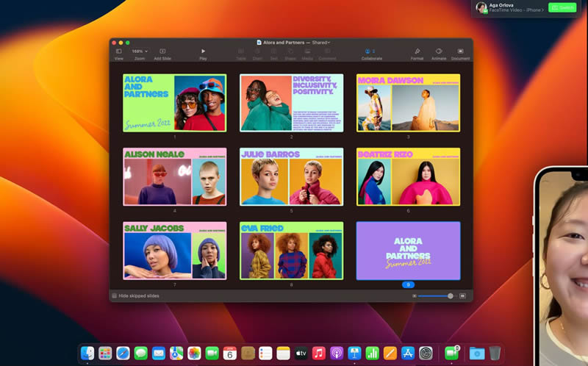Open the Keynote icon in the Dock
Viewport: 588px width, 366px height.
[x=354, y=354]
